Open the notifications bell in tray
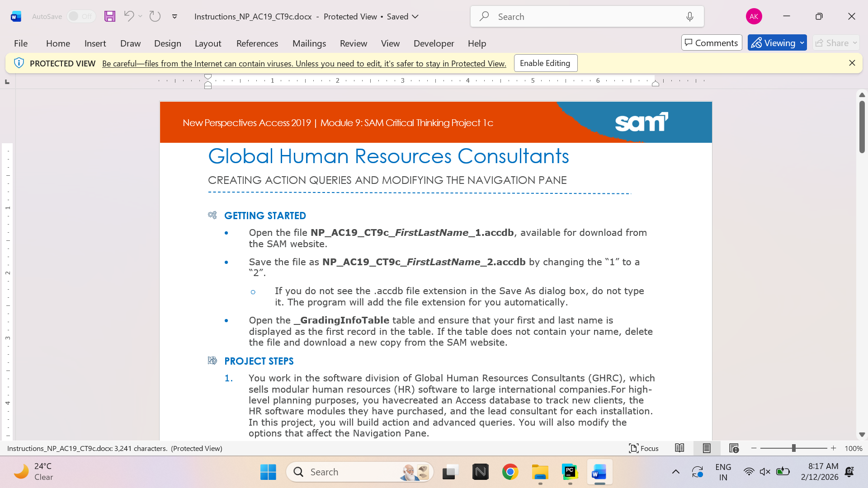The height and width of the screenshot is (488, 868). (849, 472)
